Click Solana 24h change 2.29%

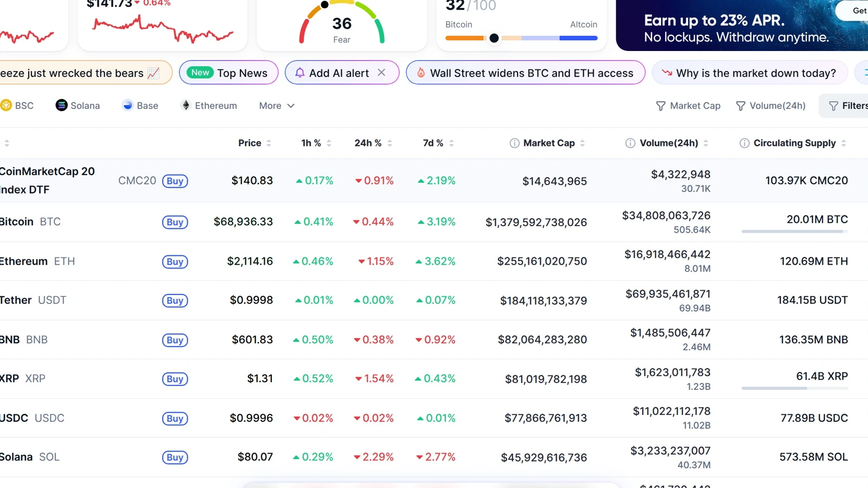373,457
